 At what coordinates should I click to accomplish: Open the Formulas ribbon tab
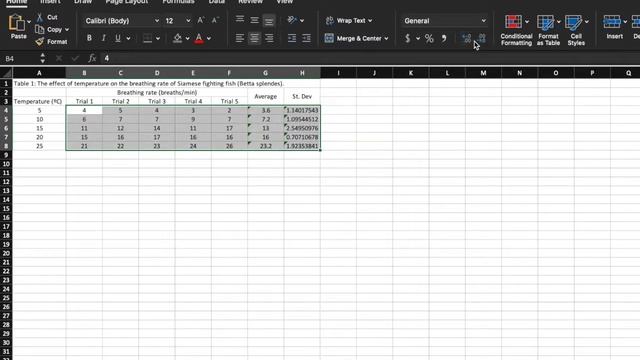pos(178,2)
